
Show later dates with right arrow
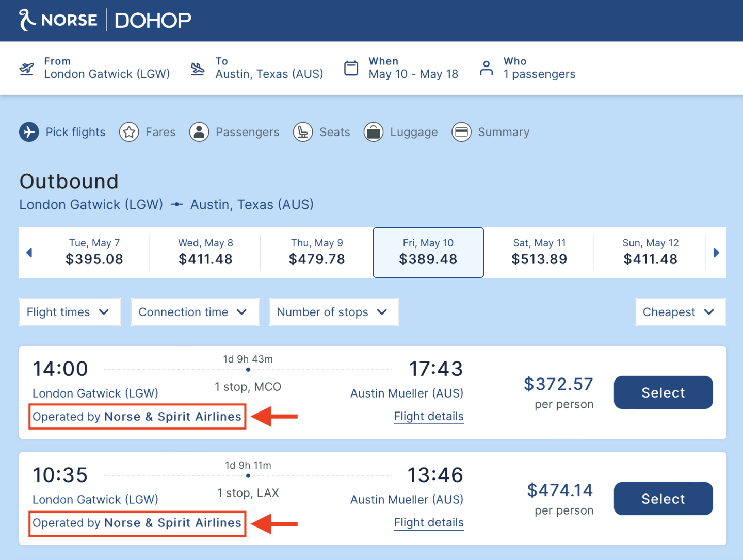[x=716, y=253]
